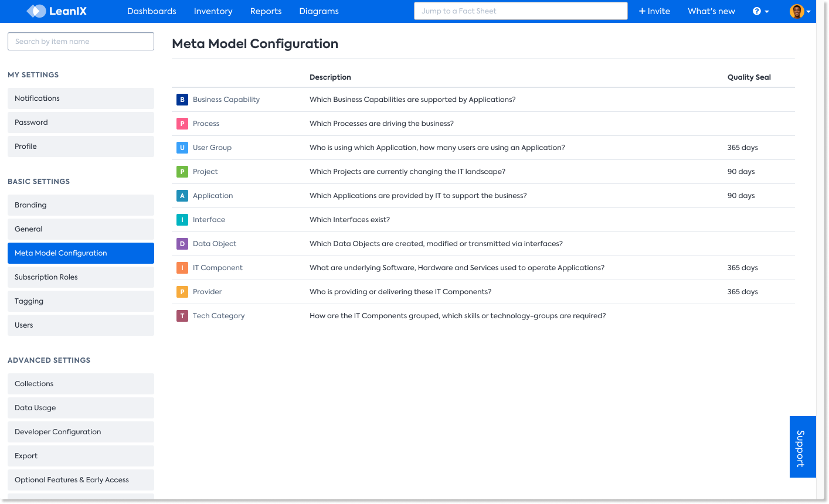Open the user avatar menu
This screenshot has height=504, width=829.
pos(800,11)
